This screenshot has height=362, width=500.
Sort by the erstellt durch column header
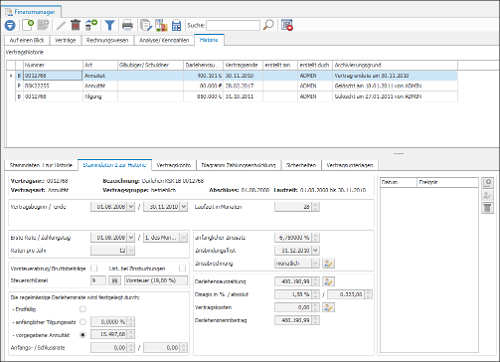pos(315,65)
